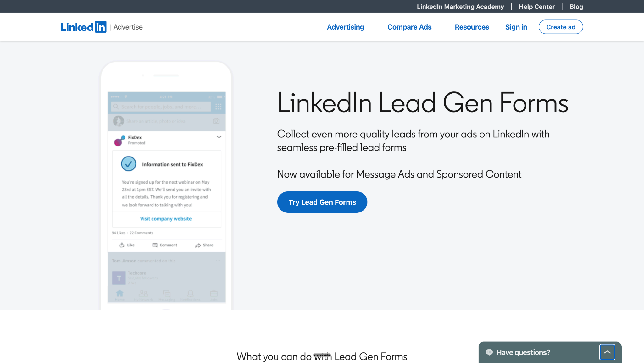The height and width of the screenshot is (363, 644).
Task: Click the grid apps icon in mockup
Action: [x=219, y=107]
